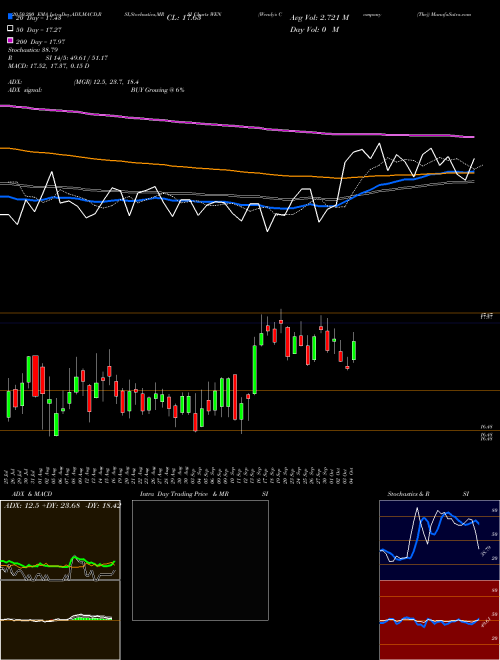
Task: Click the 'CL: 17.63' closing price label
Action: click(184, 18)
